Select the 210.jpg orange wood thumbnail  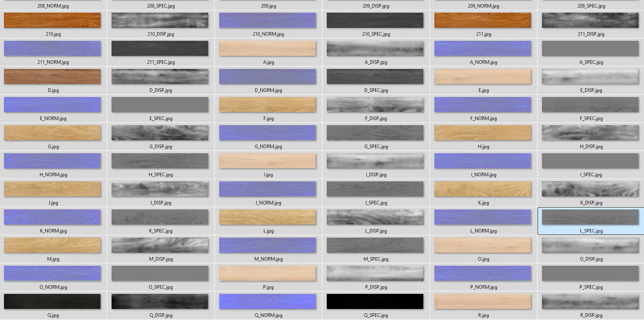52,20
